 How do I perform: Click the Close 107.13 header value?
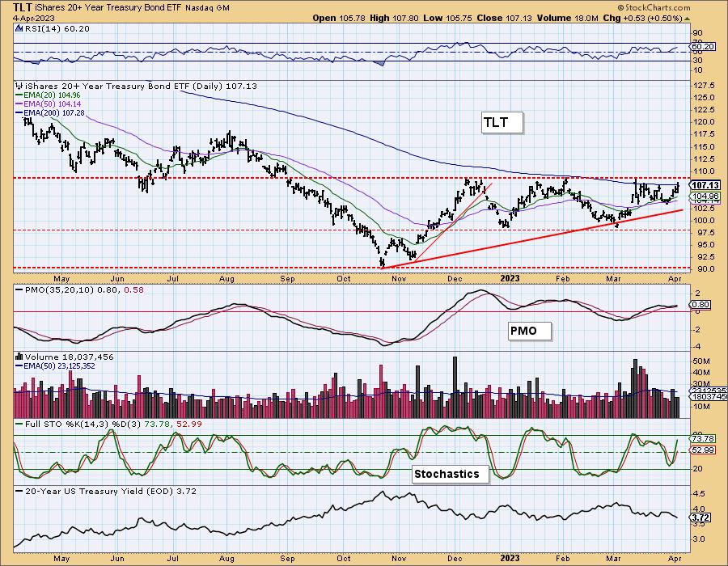pyautogui.click(x=504, y=18)
